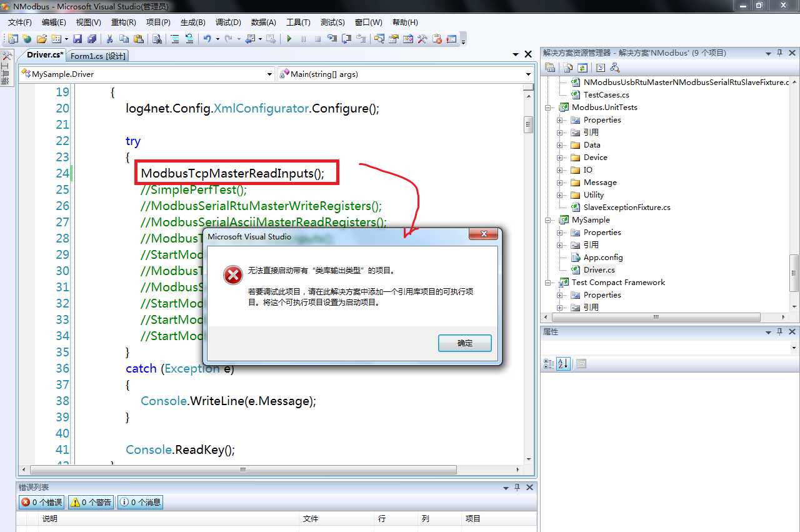
Task: Click Refresh icon in Solution Explorer
Action: click(x=582, y=68)
